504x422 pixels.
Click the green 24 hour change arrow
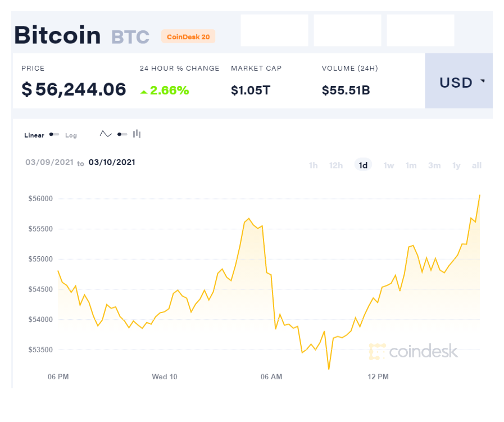tap(144, 92)
